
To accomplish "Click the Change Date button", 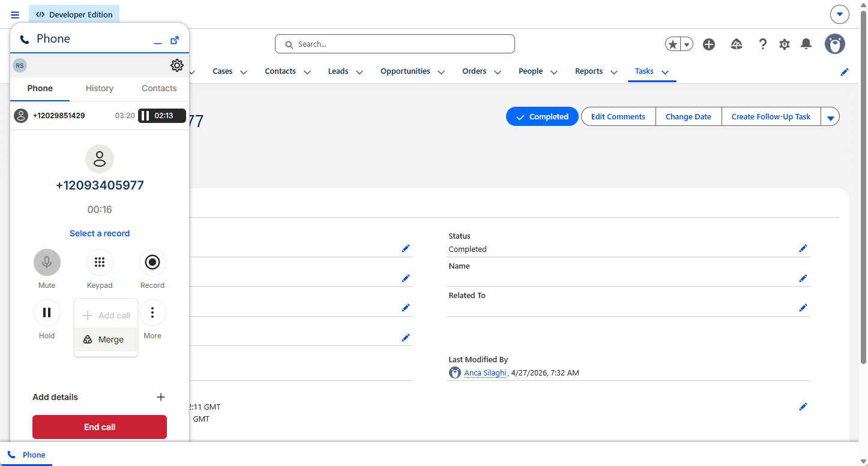I will (x=689, y=117).
